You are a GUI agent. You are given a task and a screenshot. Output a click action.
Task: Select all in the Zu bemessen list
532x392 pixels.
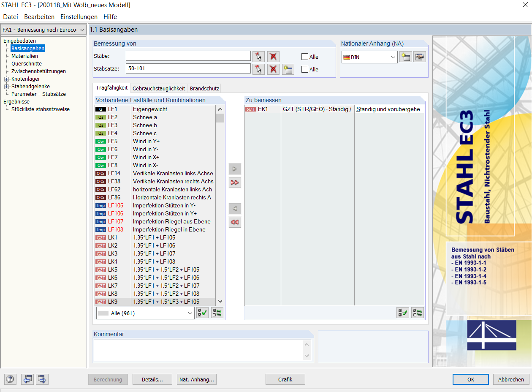[x=403, y=313]
